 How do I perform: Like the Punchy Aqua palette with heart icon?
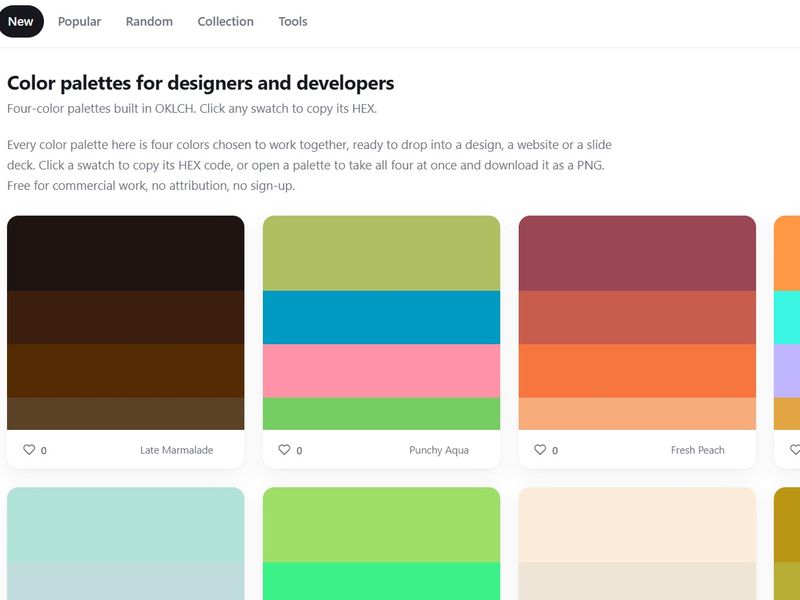coord(284,449)
